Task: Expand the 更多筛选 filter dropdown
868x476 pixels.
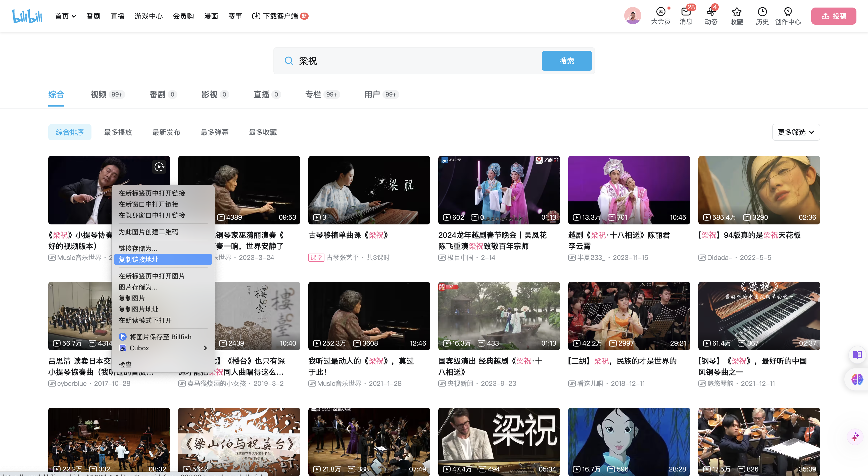Action: [796, 132]
